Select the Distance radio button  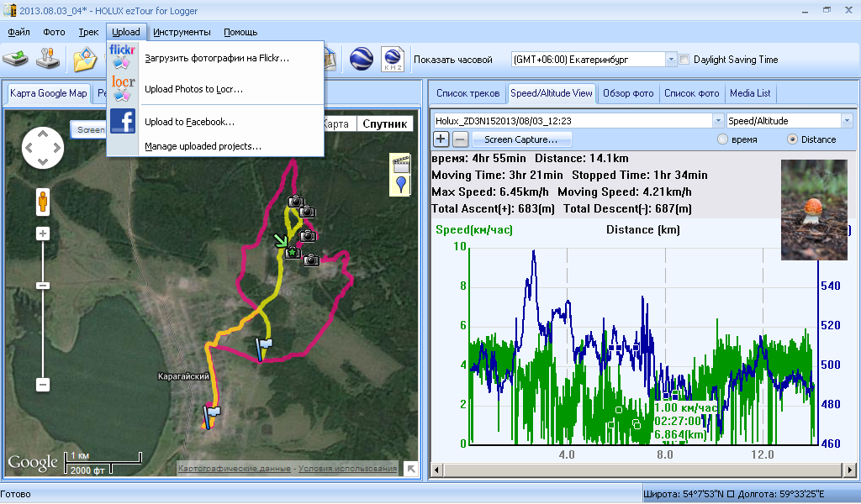click(x=792, y=139)
